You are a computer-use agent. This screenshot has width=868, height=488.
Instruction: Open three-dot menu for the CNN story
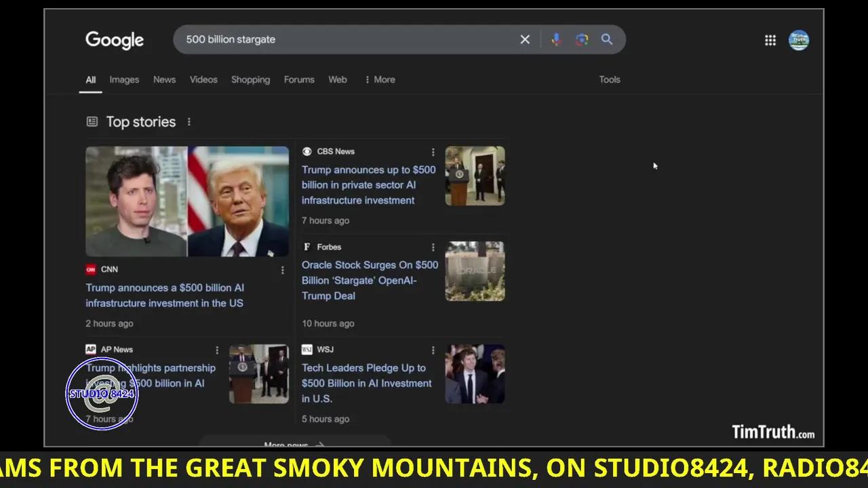coord(283,270)
